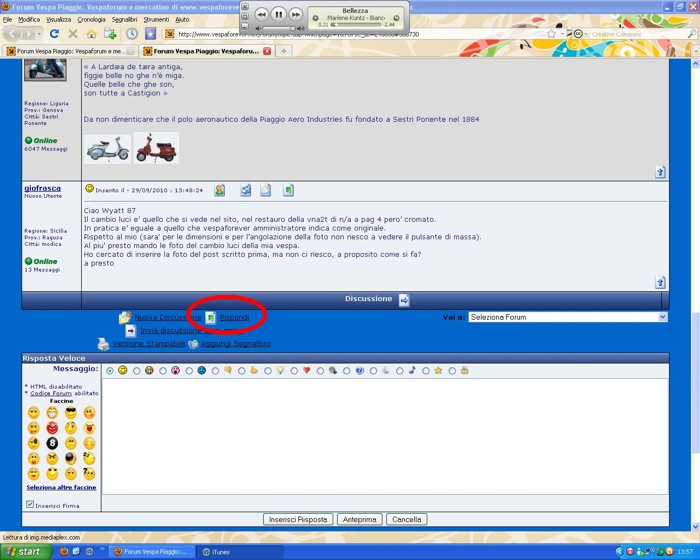Open the History clock icon in toolbar
This screenshot has width=700, height=560.
(131, 33)
